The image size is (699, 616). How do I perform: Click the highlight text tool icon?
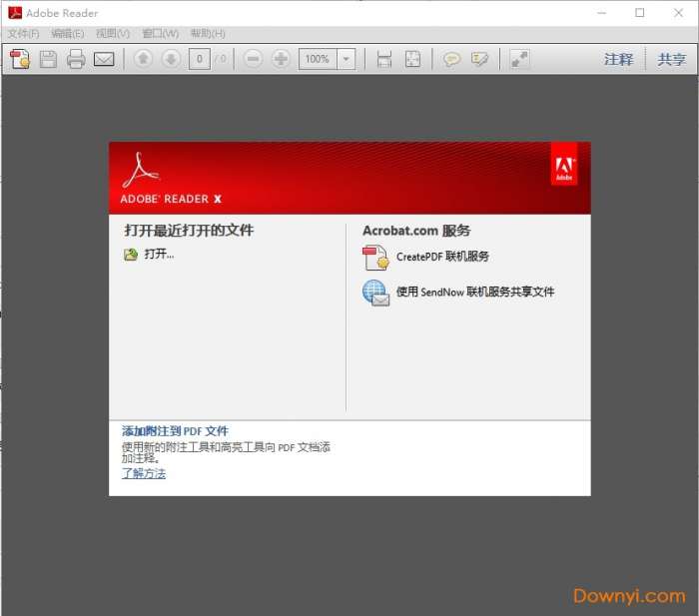(479, 59)
